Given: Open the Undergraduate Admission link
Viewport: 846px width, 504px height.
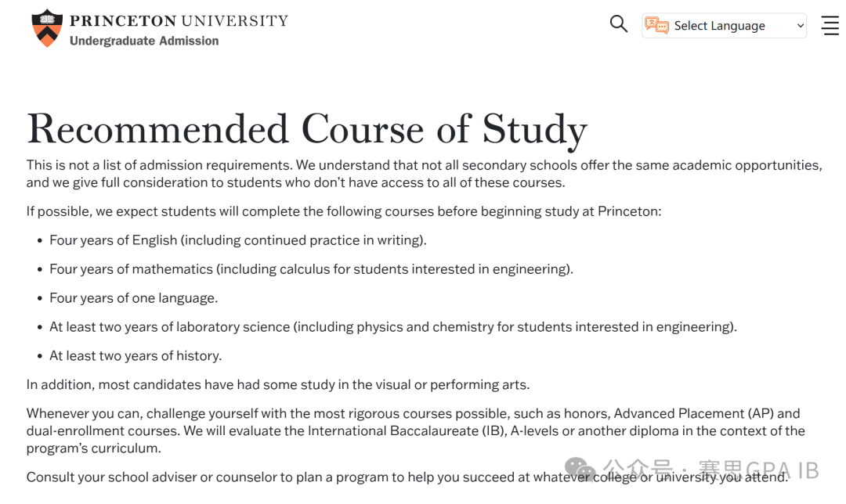Looking at the screenshot, I should (x=144, y=41).
